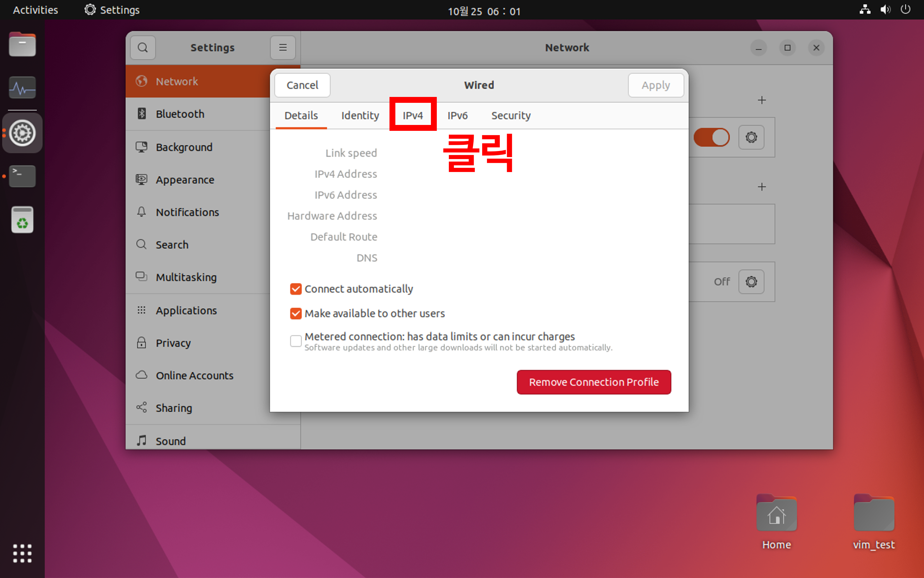924x578 pixels.
Task: Click the gear icon next to Off
Action: tap(751, 282)
